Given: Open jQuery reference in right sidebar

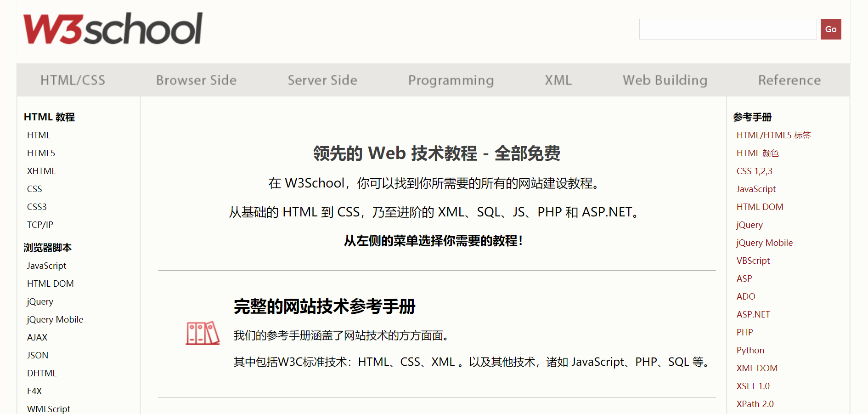Looking at the screenshot, I should (x=749, y=225).
